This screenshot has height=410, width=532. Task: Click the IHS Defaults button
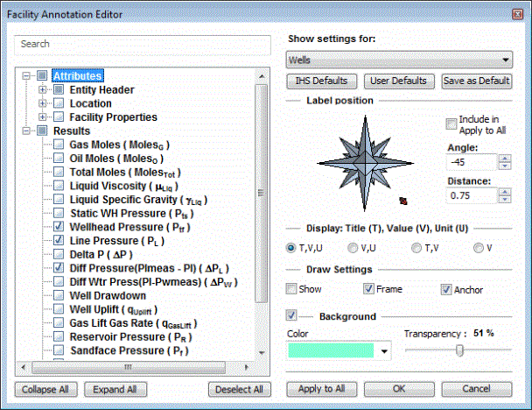tap(322, 81)
